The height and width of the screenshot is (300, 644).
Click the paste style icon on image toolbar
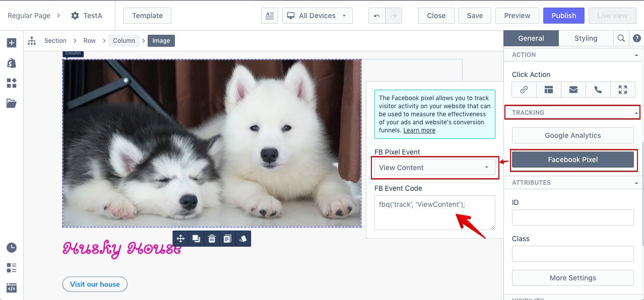pyautogui.click(x=243, y=239)
